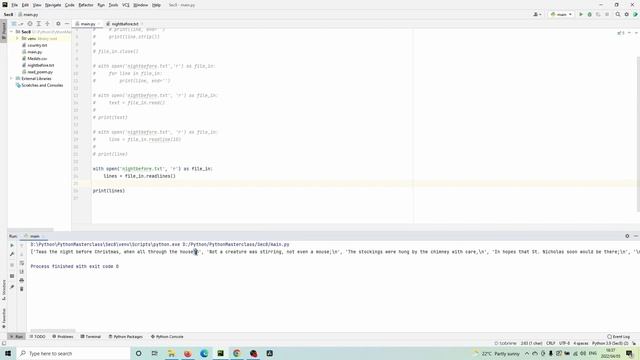Open the View menu
640x360 pixels.
37,5
